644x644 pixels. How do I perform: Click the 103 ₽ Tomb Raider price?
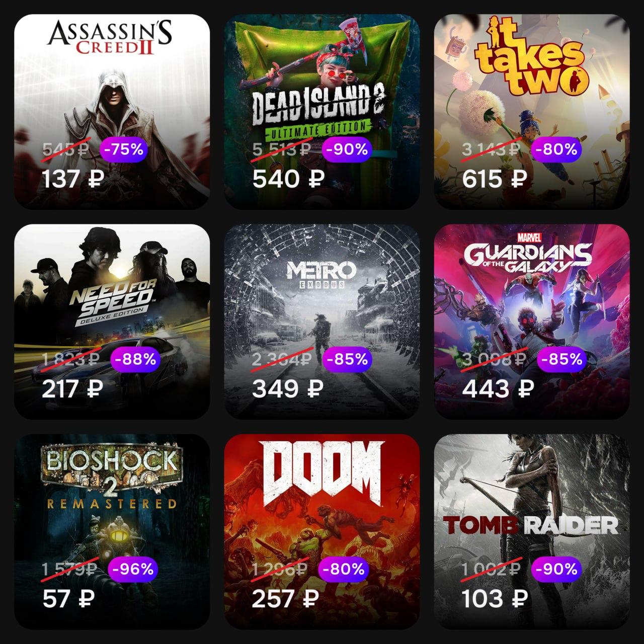[x=495, y=599]
